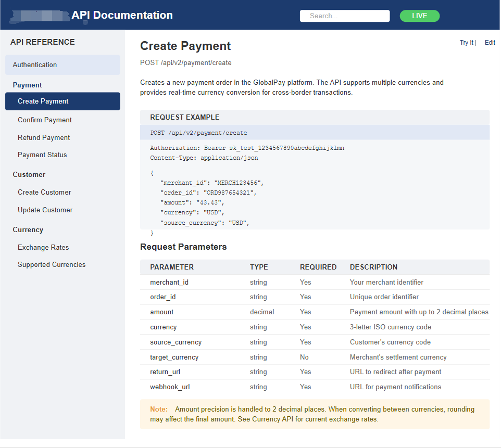
Task: Click the API Documentation header title
Action: tap(122, 15)
